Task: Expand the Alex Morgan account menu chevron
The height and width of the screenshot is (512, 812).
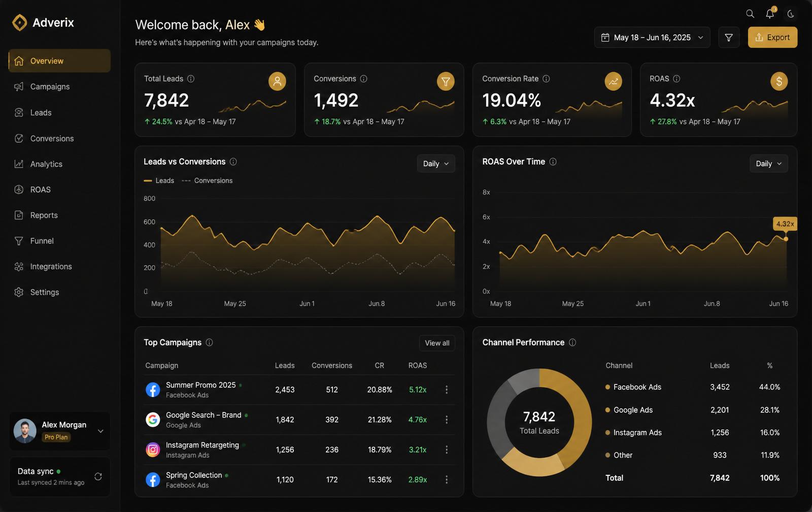Action: click(x=100, y=431)
